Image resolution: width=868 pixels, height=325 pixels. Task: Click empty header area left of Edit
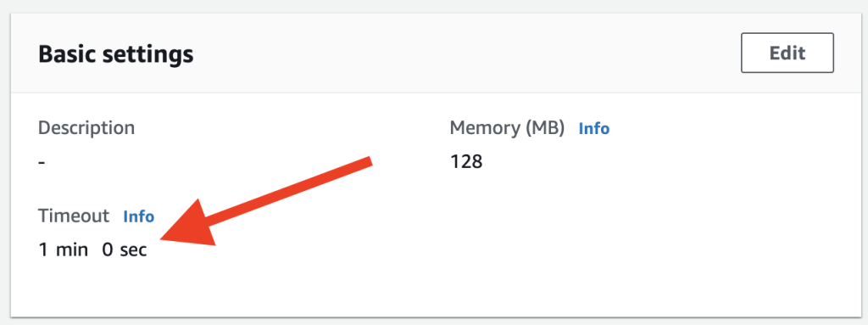[470, 53]
